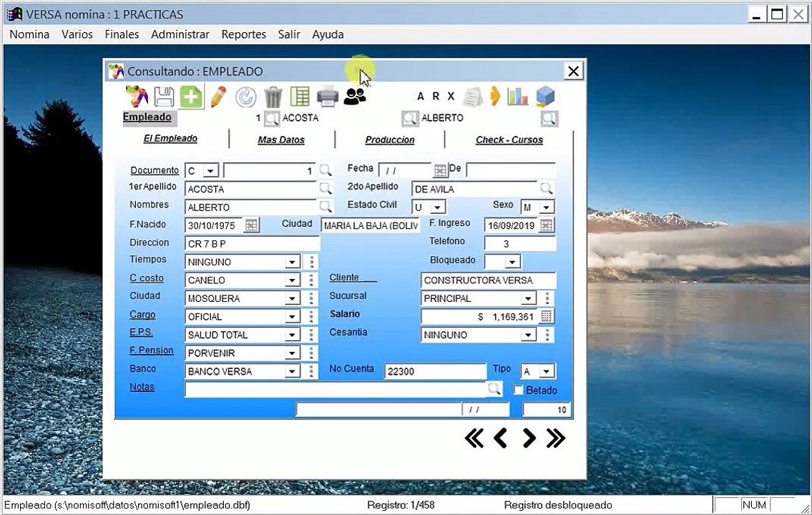Viewport: 812px width, 515px height.
Task: Open the Sexo dropdown list
Action: (x=547, y=207)
